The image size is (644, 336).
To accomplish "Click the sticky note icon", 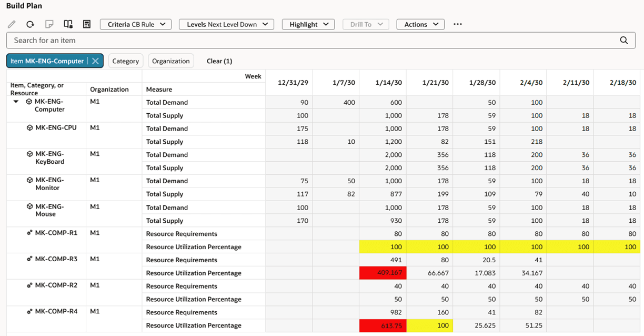I will [49, 24].
